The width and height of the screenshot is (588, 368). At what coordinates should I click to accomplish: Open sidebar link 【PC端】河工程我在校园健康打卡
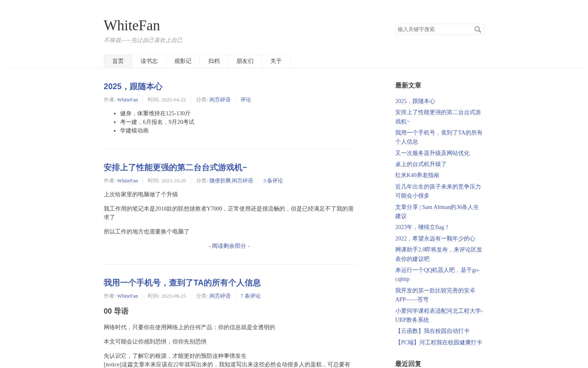(439, 342)
